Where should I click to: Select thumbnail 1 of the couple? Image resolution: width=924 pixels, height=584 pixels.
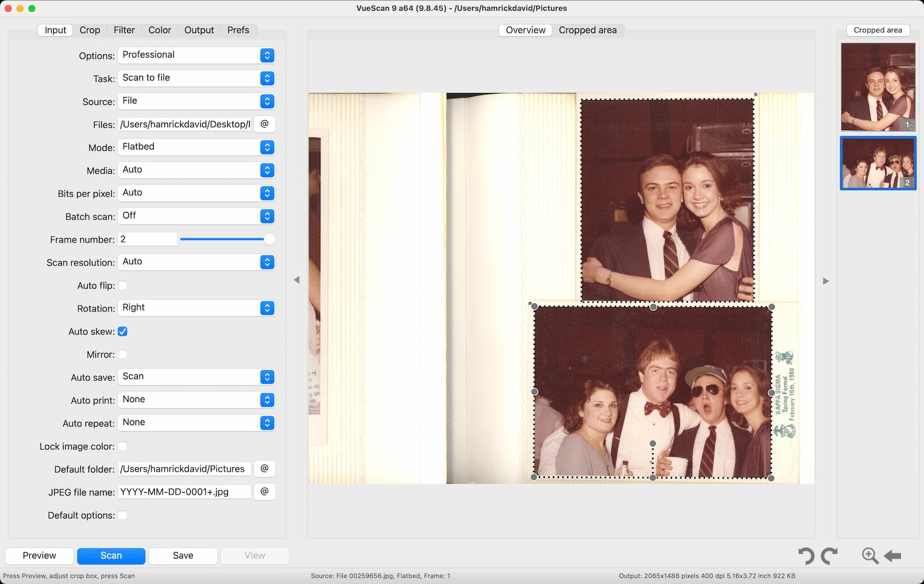878,87
